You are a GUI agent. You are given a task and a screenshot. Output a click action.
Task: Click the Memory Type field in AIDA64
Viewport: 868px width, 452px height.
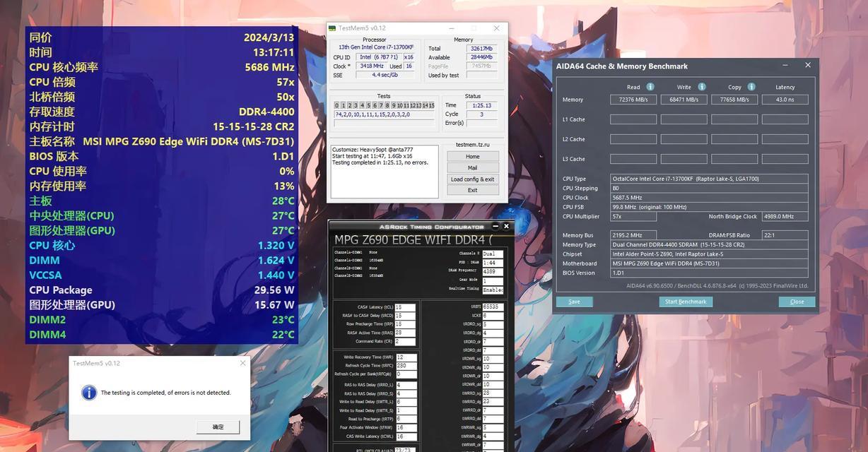click(x=709, y=244)
